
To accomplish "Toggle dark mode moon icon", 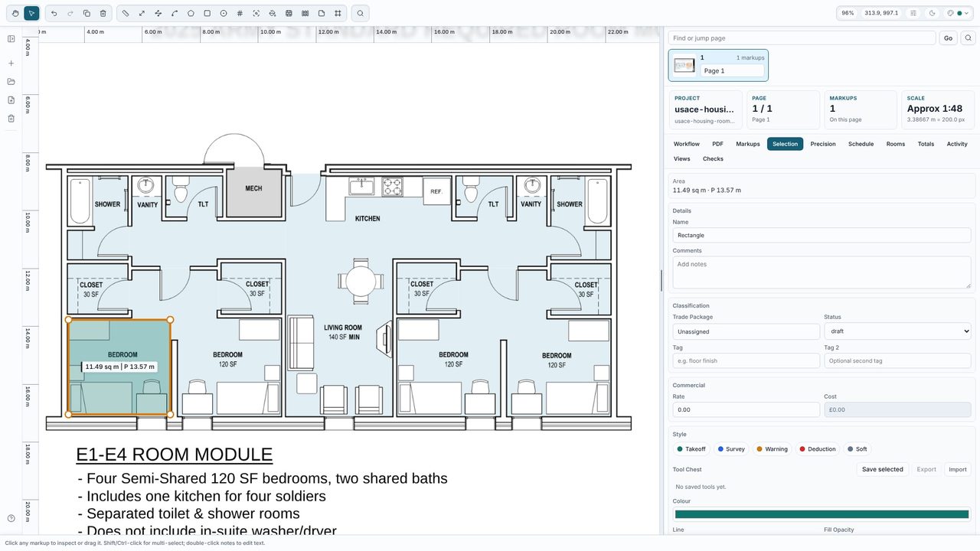I will (932, 13).
